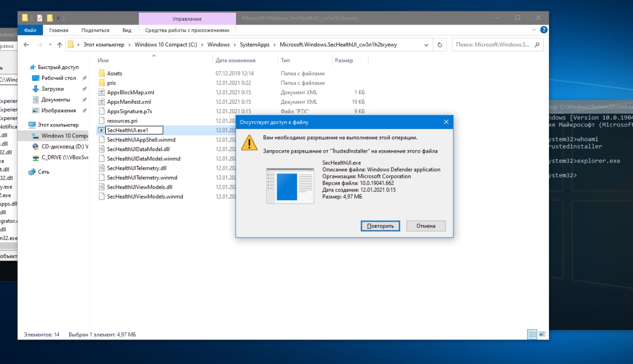
Task: Click the Управление contextual tab header
Action: (x=187, y=19)
